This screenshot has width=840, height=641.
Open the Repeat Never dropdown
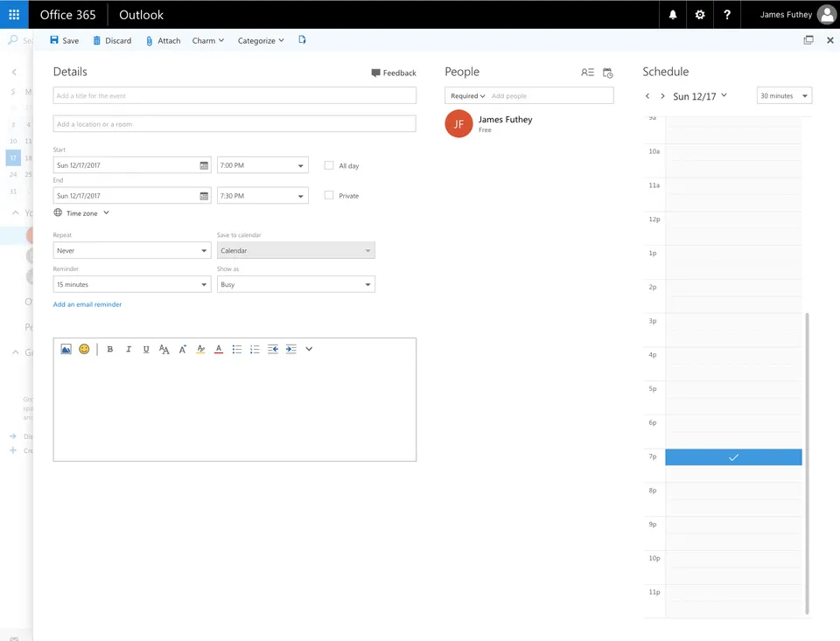click(x=132, y=250)
